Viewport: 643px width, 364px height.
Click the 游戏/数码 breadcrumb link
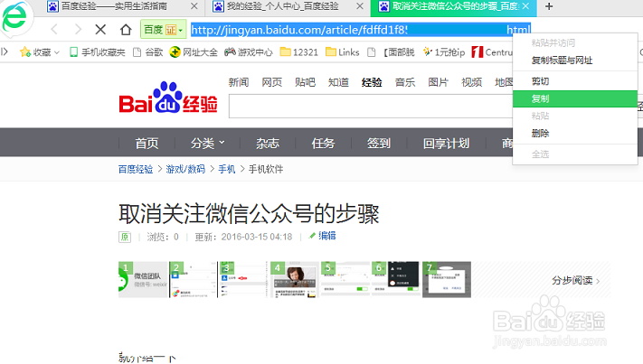point(185,169)
